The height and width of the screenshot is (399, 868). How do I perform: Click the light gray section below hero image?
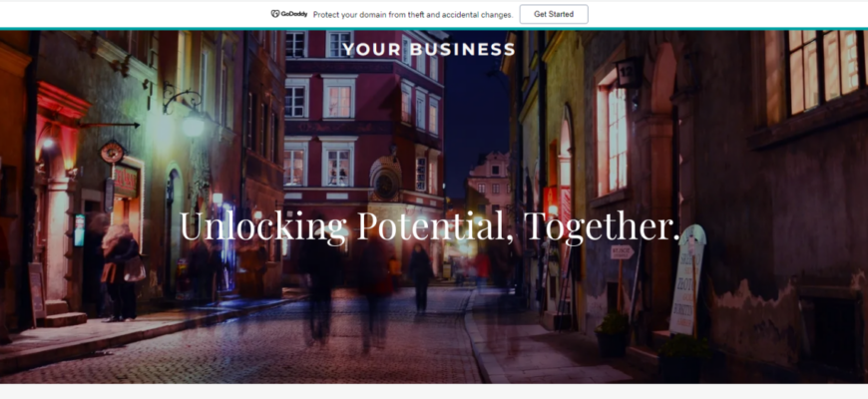click(434, 391)
